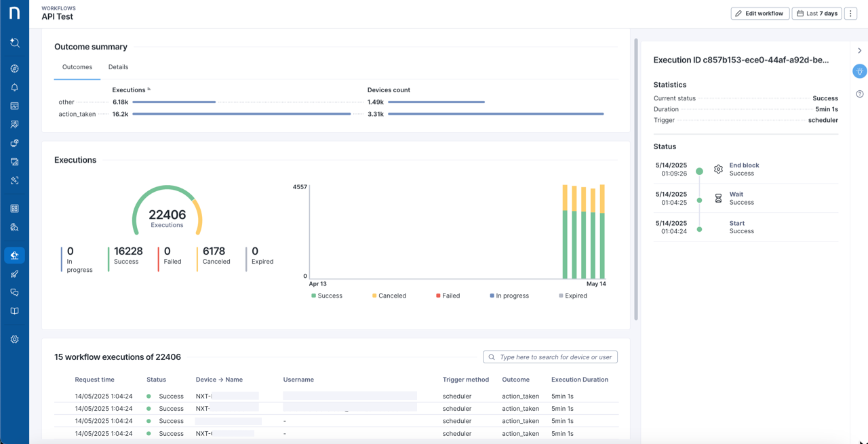Click the lightbulb insights icon
Viewport: 868px width, 444px height.
(x=859, y=71)
